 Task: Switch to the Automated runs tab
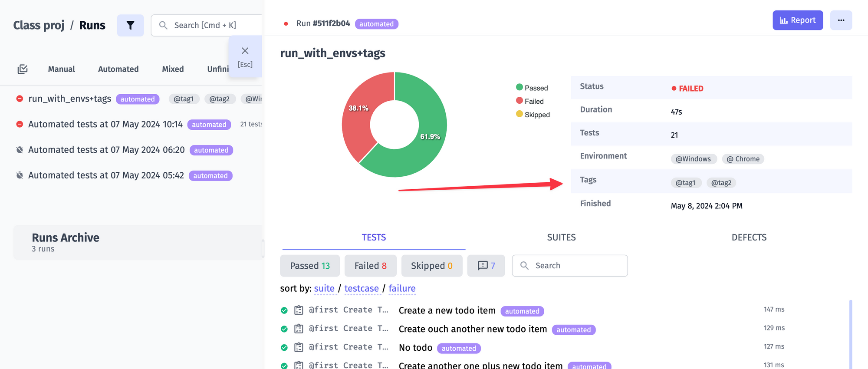[118, 69]
